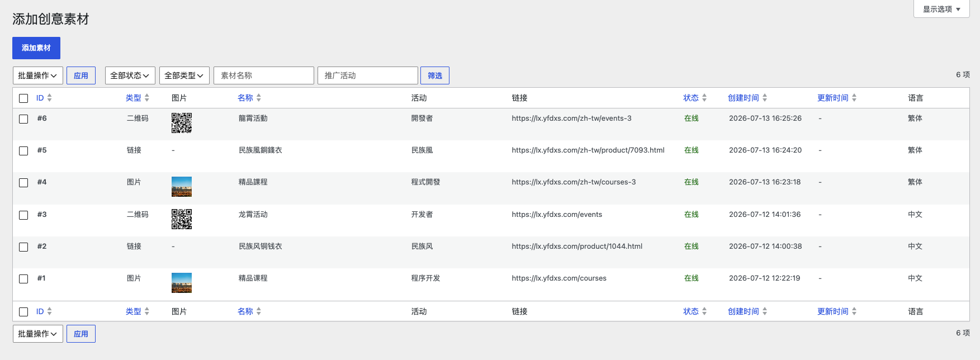980x360 pixels.
Task: Open the 全部状态 filter dropdown
Action: [130, 75]
